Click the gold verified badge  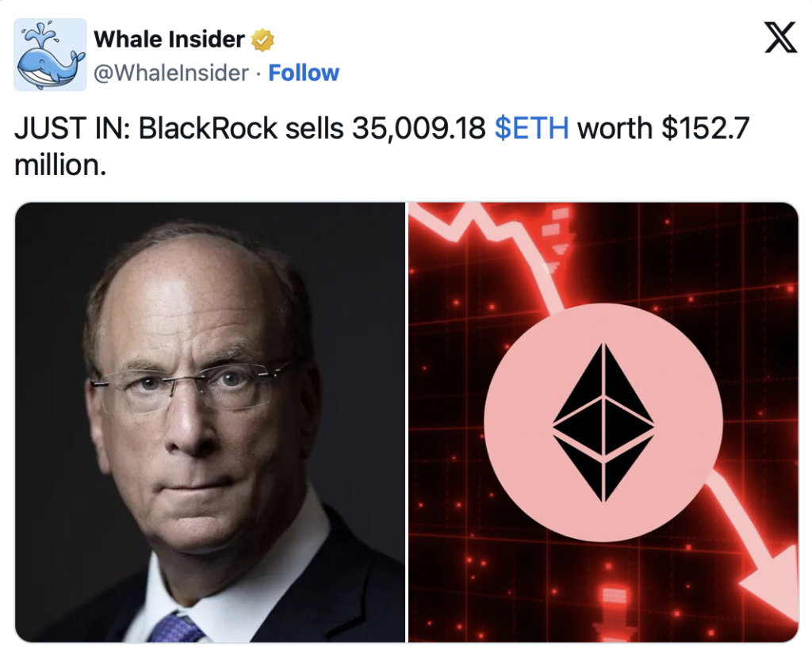(262, 40)
